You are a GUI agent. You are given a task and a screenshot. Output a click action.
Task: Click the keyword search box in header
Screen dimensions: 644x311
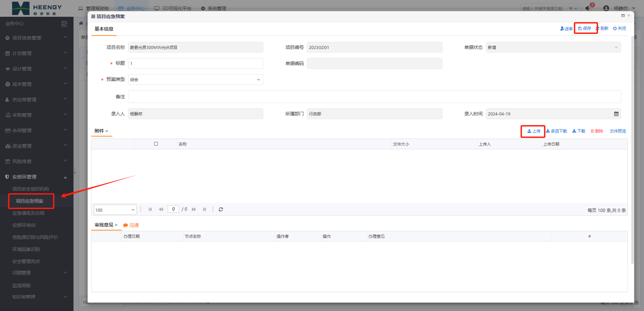(x=544, y=8)
